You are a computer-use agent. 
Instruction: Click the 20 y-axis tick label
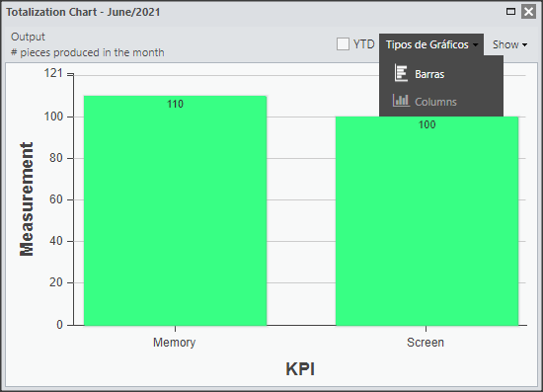[55, 282]
